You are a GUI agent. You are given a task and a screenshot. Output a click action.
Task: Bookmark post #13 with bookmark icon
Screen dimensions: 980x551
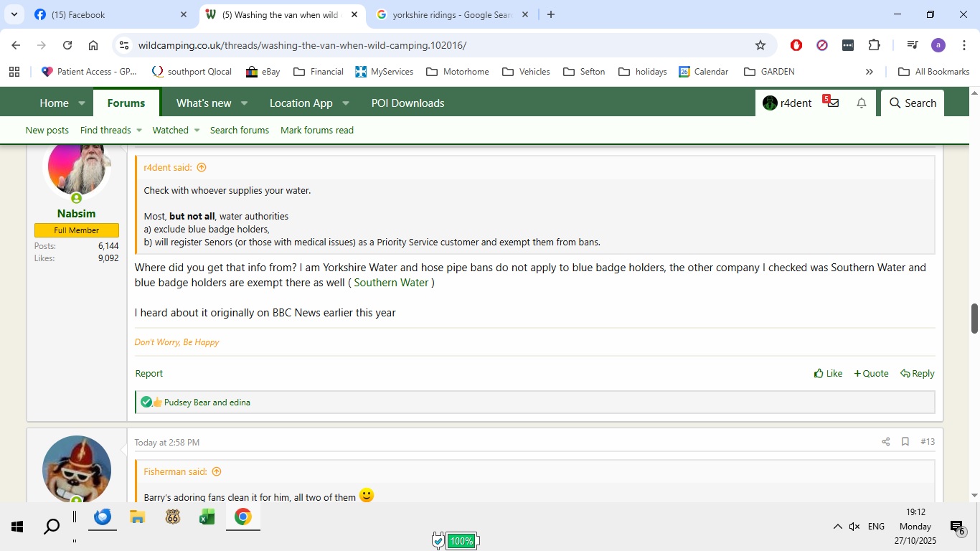point(905,442)
